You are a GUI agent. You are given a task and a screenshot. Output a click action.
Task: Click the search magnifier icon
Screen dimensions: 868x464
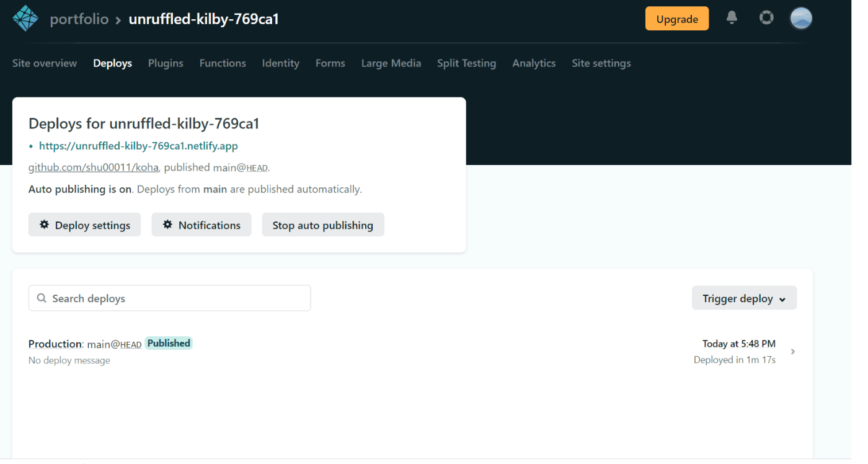tap(42, 298)
